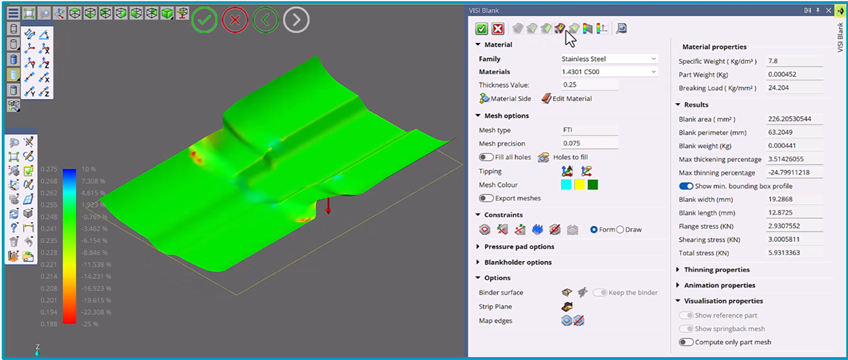Toggle Keep the binder switch
Image resolution: width=848 pixels, height=360 pixels.
[x=600, y=292]
